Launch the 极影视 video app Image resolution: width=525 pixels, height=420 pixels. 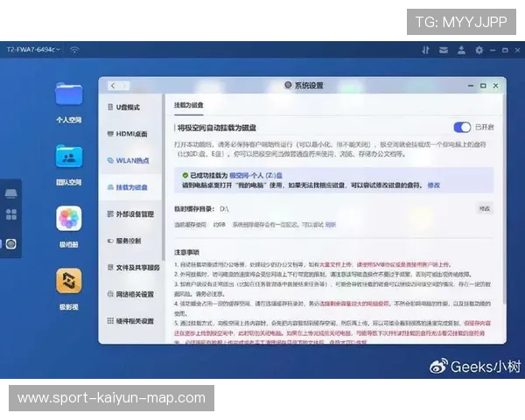[68, 281]
